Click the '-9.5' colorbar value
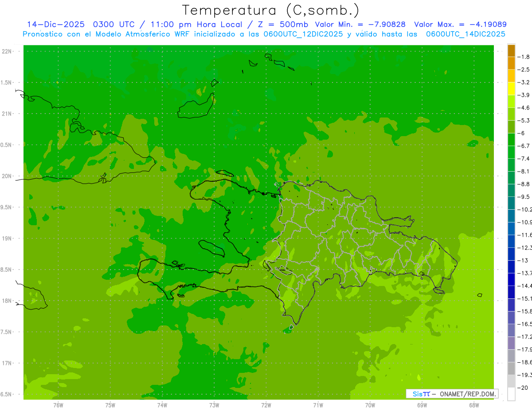 (x=524, y=197)
